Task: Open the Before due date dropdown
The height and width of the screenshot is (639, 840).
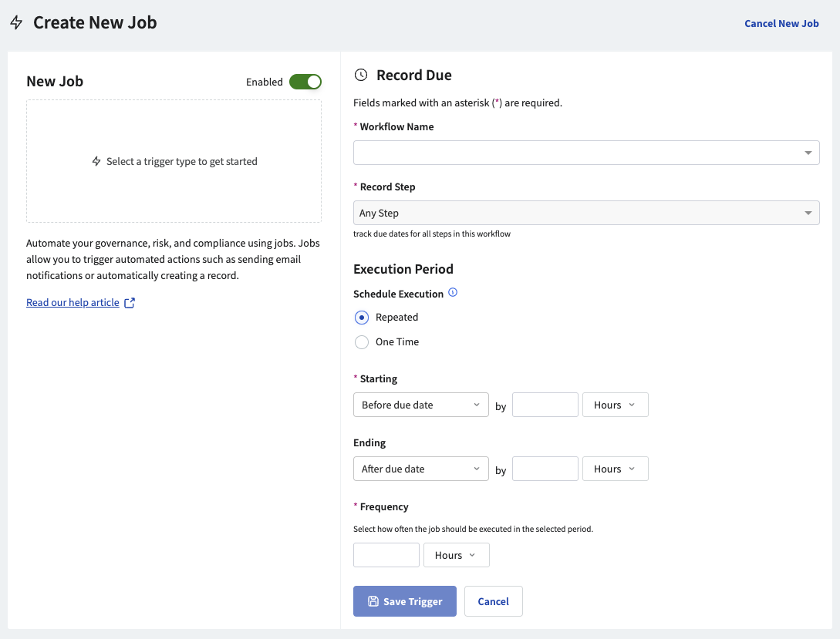Action: [x=420, y=405]
